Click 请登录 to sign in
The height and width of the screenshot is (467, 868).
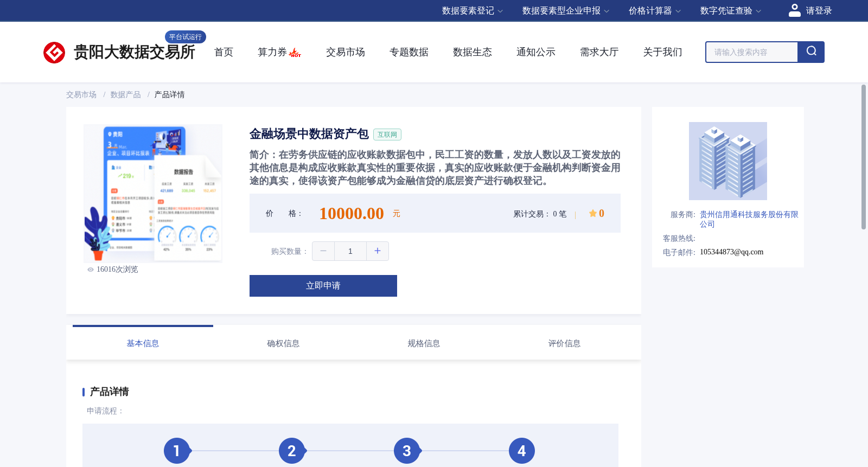(x=819, y=11)
